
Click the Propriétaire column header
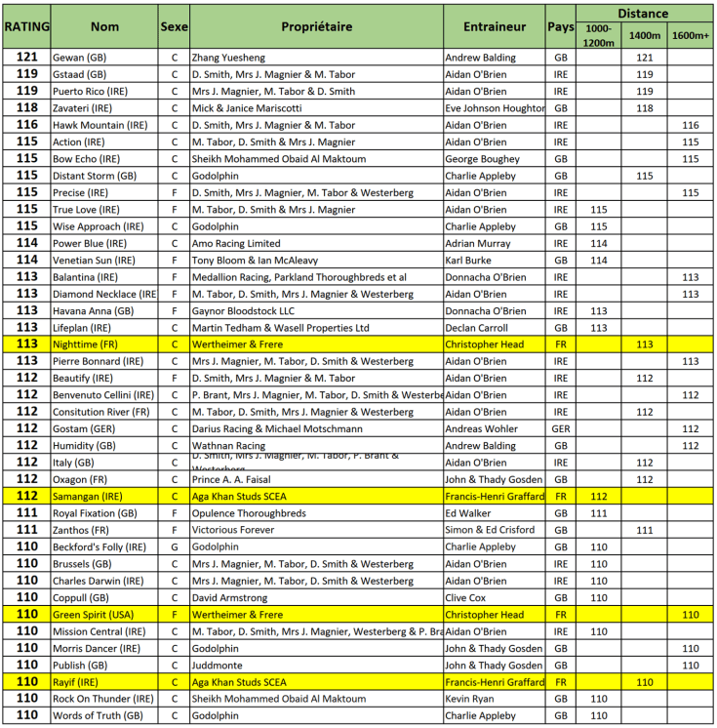point(316,27)
